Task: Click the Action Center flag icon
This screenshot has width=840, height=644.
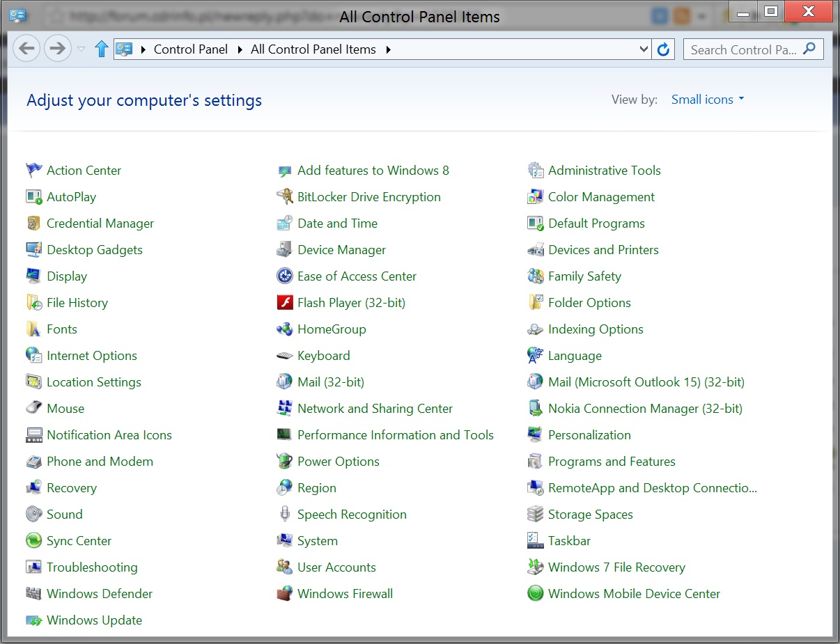Action: 33,170
